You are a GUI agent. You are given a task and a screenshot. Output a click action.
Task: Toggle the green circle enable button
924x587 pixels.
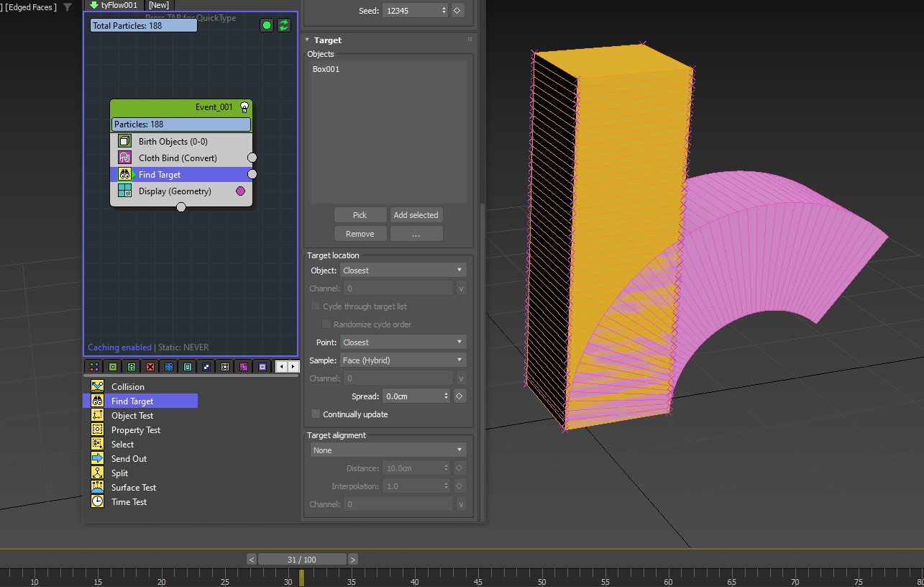[x=267, y=25]
